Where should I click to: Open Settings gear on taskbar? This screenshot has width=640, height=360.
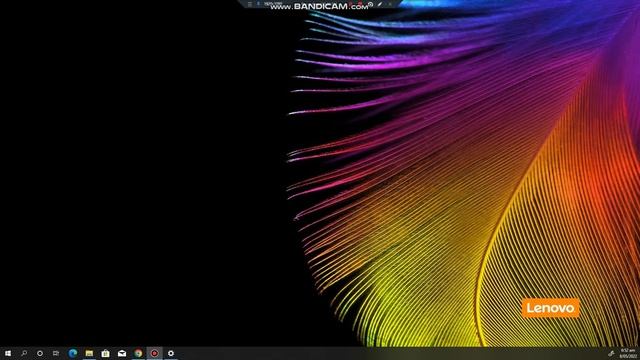(x=171, y=353)
